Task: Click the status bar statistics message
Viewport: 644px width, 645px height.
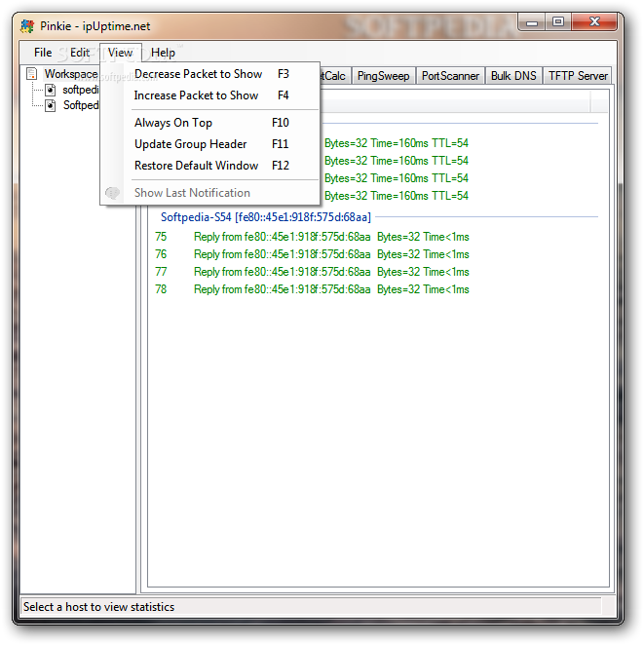Action: point(98,607)
